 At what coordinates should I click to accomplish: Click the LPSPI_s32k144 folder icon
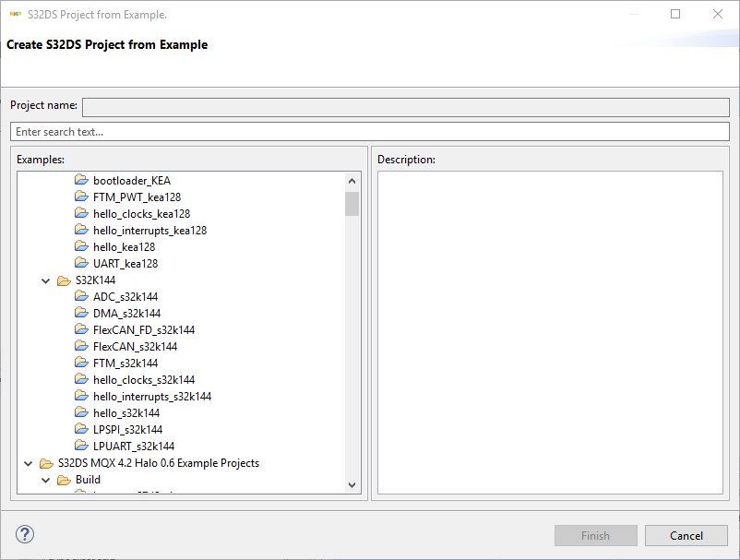tap(81, 429)
